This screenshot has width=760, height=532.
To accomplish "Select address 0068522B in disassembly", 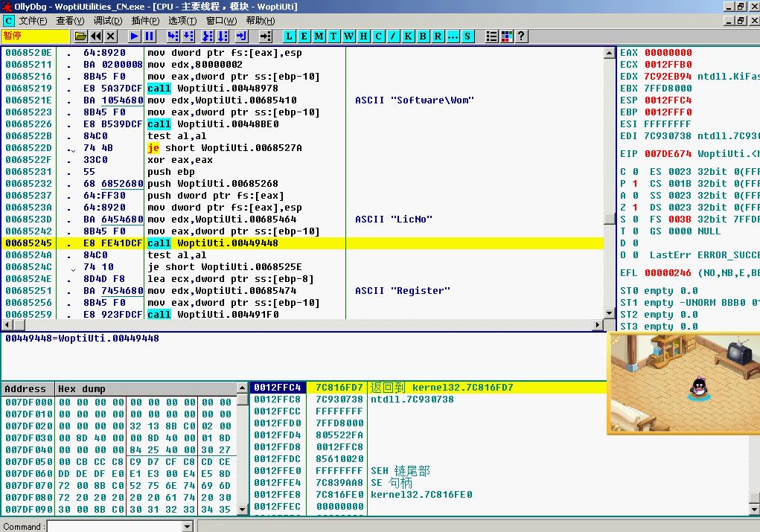I will (x=28, y=136).
